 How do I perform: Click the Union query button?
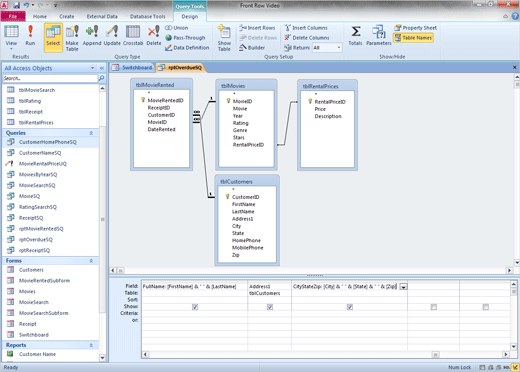(x=177, y=28)
